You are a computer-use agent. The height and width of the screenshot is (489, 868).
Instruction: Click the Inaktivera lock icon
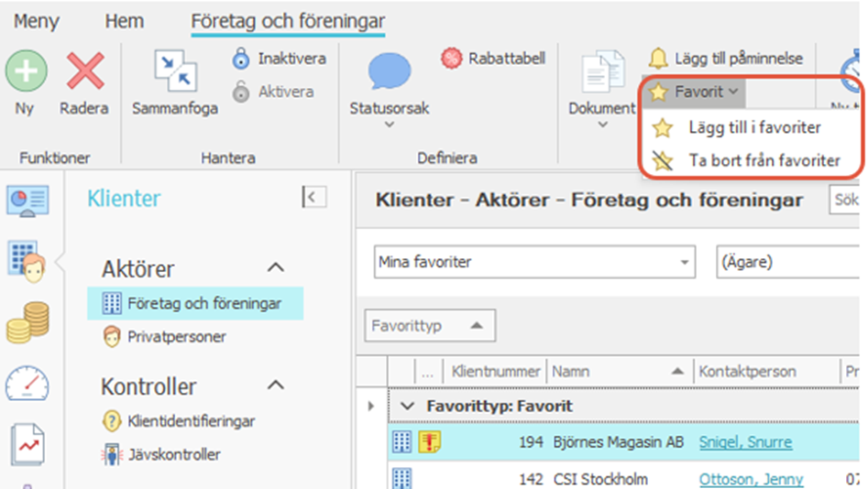(x=241, y=59)
